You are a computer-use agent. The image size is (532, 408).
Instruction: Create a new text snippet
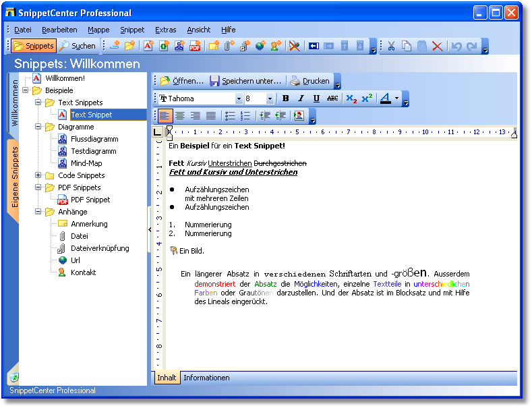[x=148, y=46]
